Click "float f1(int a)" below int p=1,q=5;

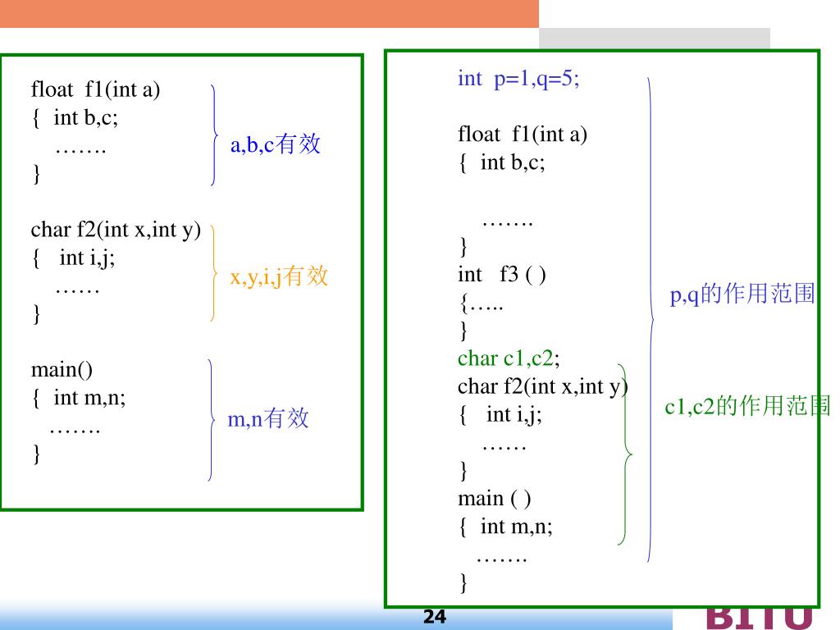(x=523, y=135)
